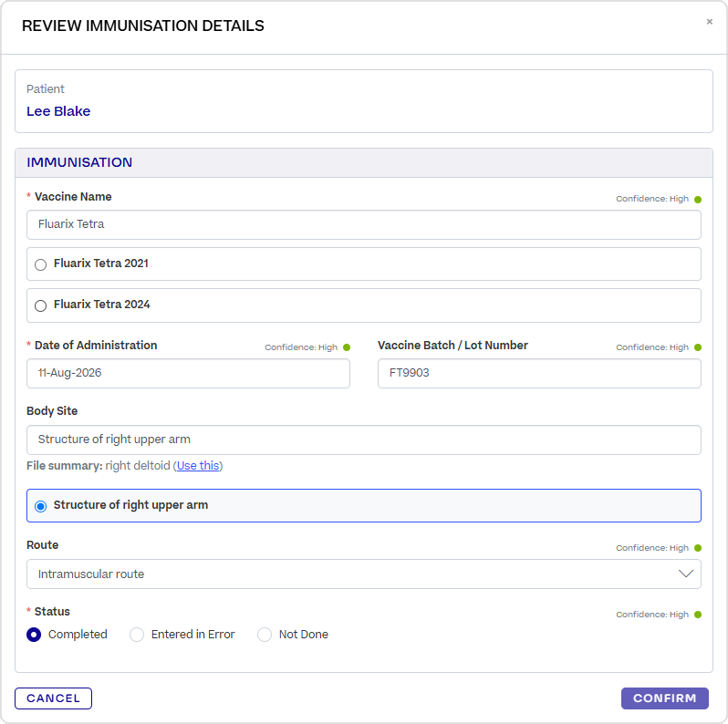Viewport: 728px width, 724px height.
Task: Open patient Lee Blake link
Action: point(58,111)
